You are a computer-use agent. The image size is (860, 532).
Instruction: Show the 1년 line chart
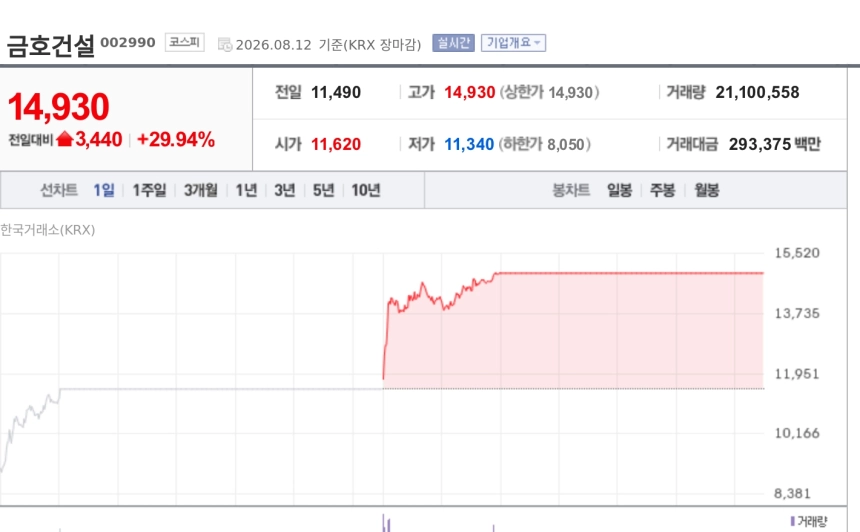coord(246,190)
